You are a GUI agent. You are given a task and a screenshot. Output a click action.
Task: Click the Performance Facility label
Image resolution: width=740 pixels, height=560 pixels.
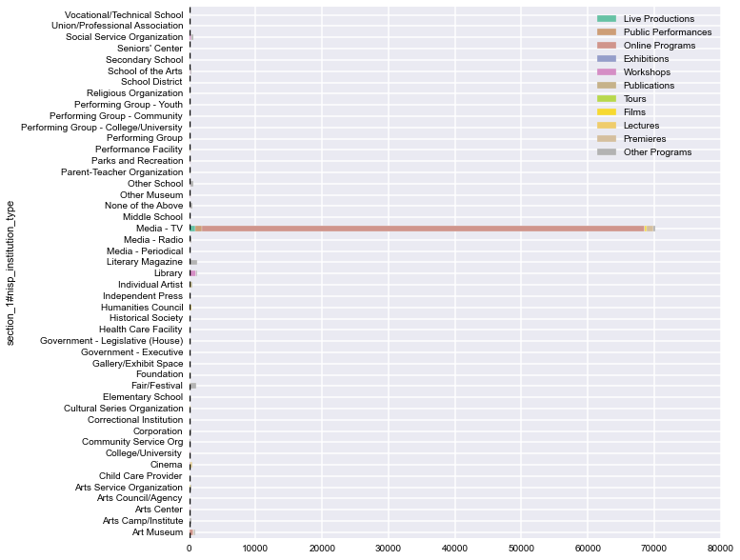click(x=139, y=150)
